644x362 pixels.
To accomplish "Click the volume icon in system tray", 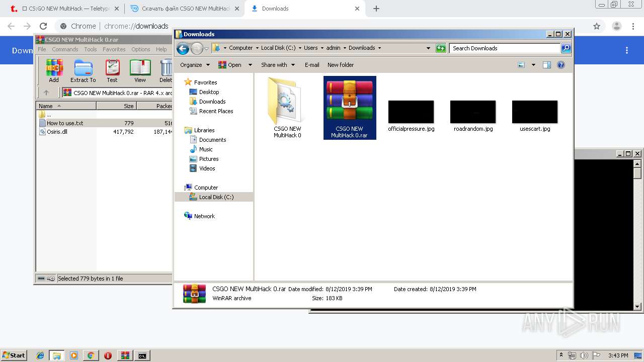I will [583, 355].
